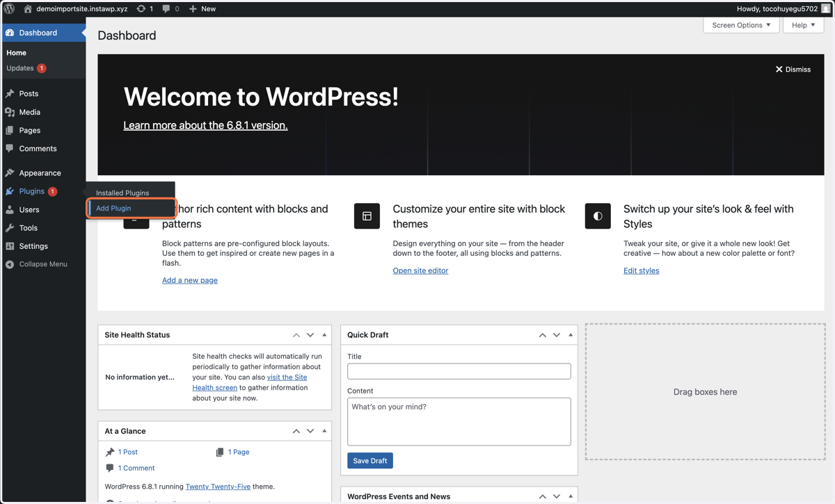
Task: Open the site home icon in admin bar
Action: tap(28, 9)
